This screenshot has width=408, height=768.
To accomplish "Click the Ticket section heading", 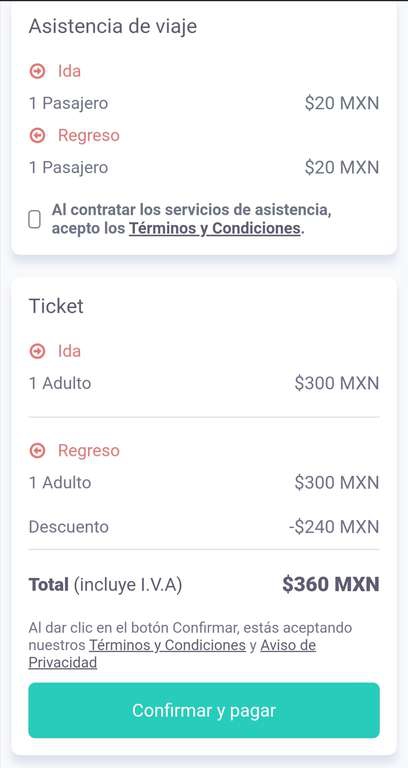I will [56, 306].
